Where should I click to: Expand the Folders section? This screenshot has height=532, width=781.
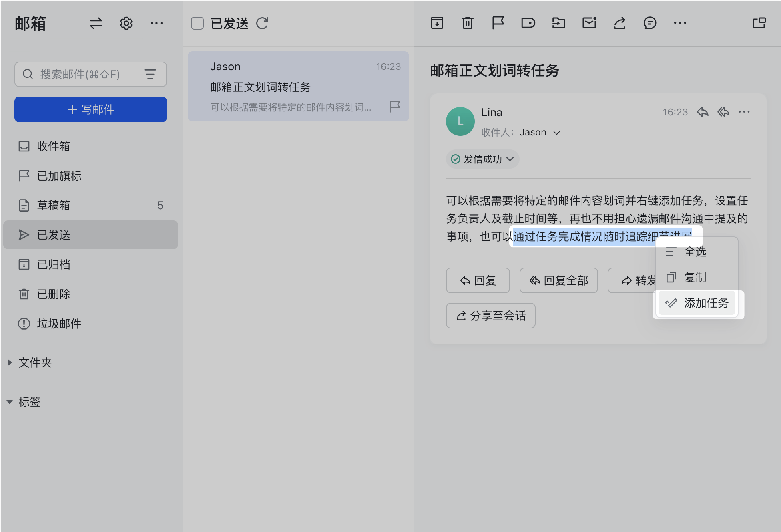[x=10, y=363]
